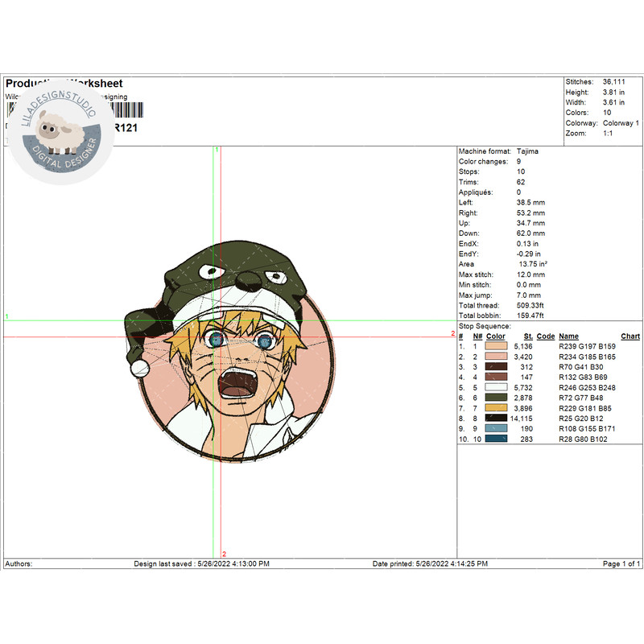Viewport: 644px width, 644px height.
Task: Select the peach color swatch for stop 1
Action: [x=496, y=346]
